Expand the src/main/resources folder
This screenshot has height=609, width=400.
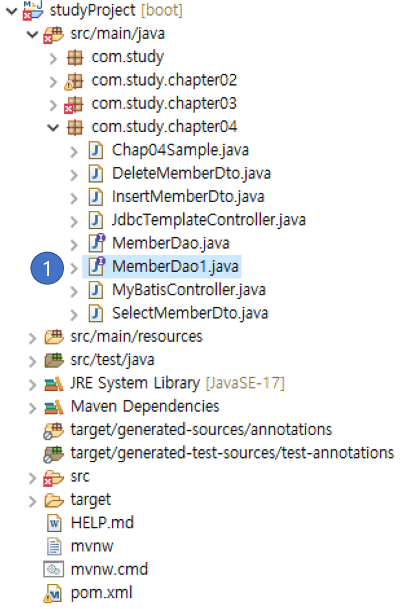(x=33, y=338)
